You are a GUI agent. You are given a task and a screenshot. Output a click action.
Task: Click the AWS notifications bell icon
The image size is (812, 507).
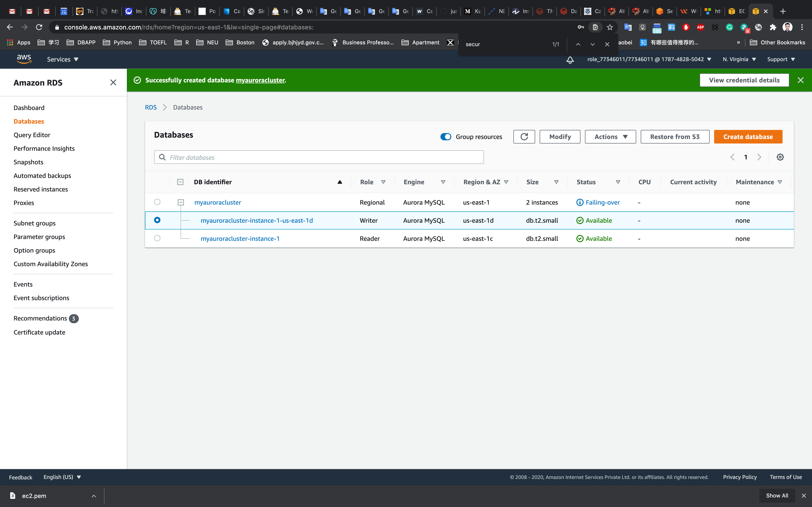tap(570, 60)
